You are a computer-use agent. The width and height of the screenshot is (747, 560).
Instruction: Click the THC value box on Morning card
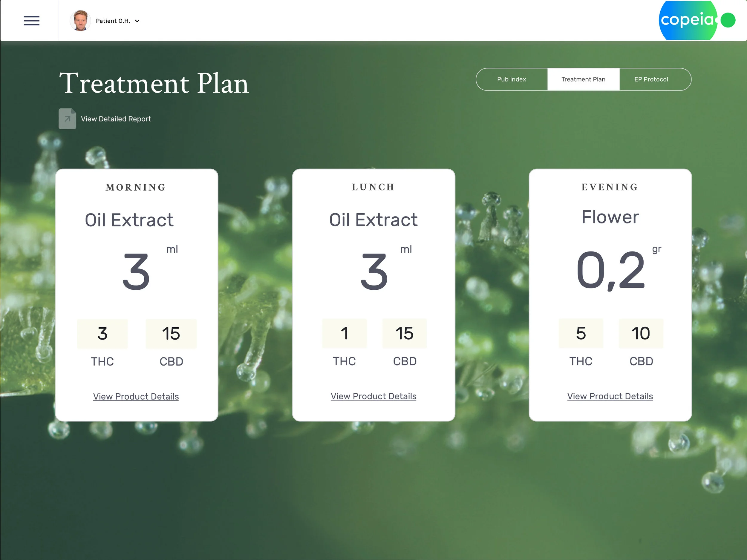[x=102, y=334]
